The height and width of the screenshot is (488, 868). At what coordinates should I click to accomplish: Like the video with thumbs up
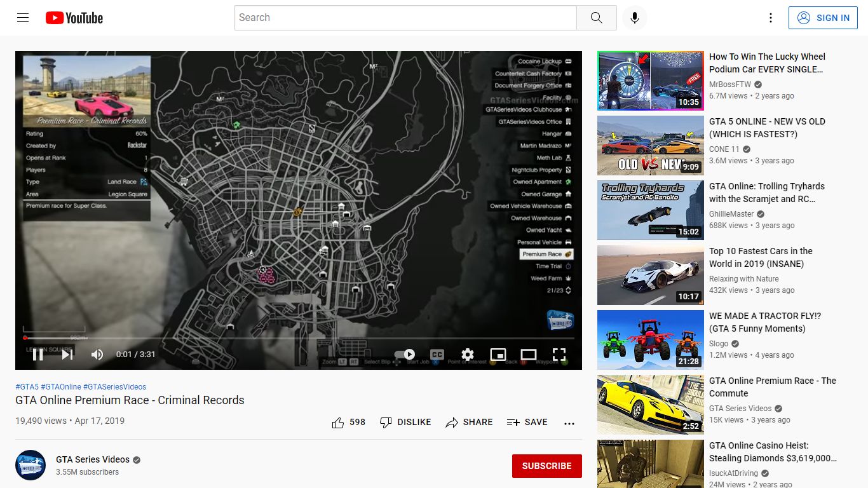pyautogui.click(x=349, y=422)
